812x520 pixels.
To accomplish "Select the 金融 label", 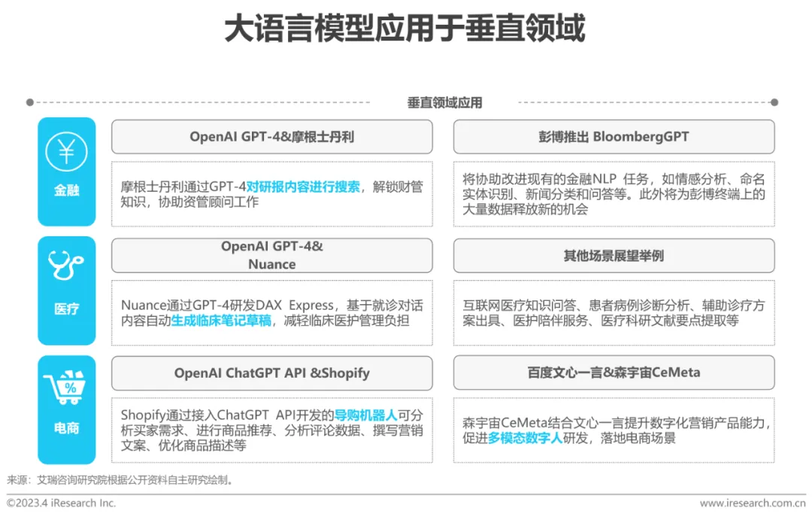I will (67, 190).
